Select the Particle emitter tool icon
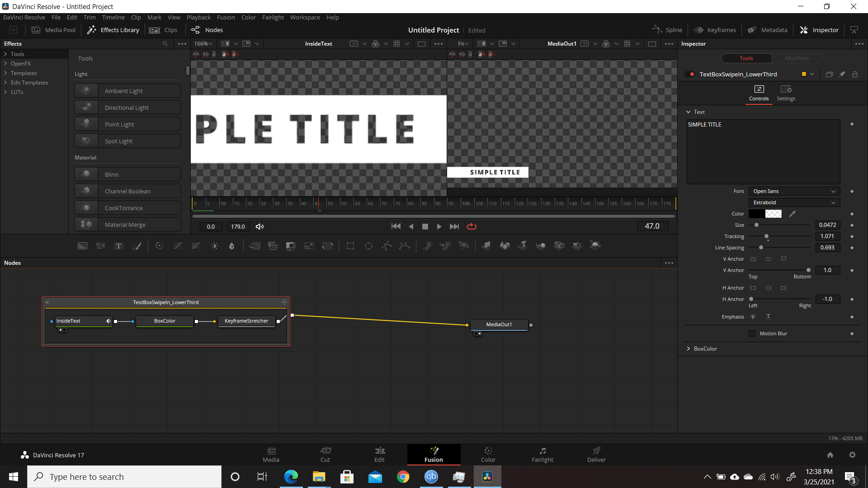The height and width of the screenshot is (488, 868). [x=428, y=245]
